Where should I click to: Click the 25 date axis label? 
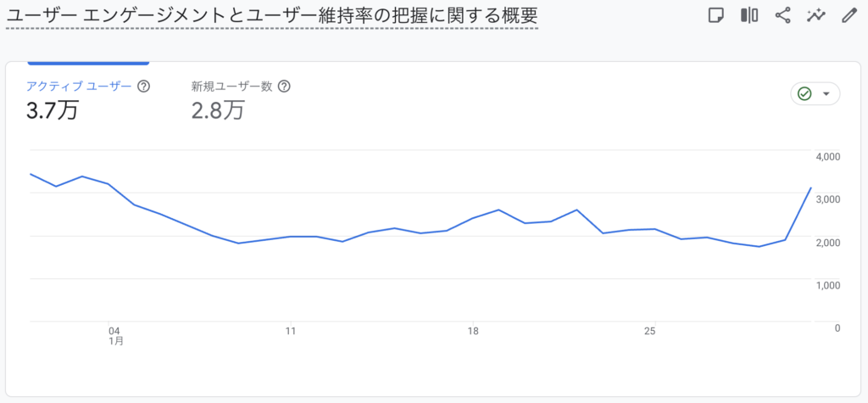point(650,332)
